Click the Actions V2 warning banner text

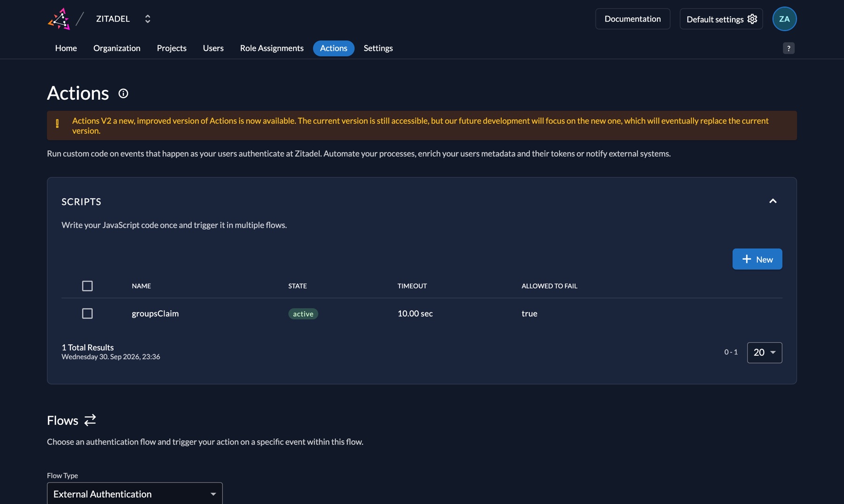click(420, 126)
